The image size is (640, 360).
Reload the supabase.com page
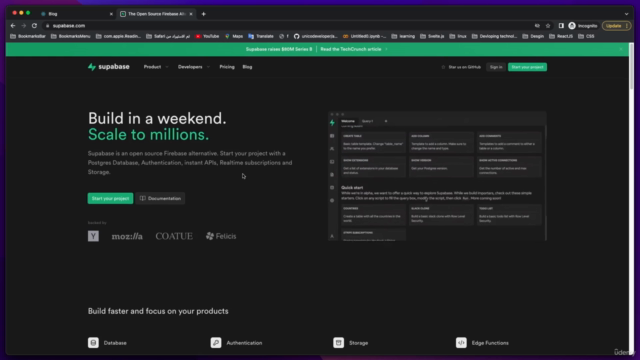click(34, 26)
